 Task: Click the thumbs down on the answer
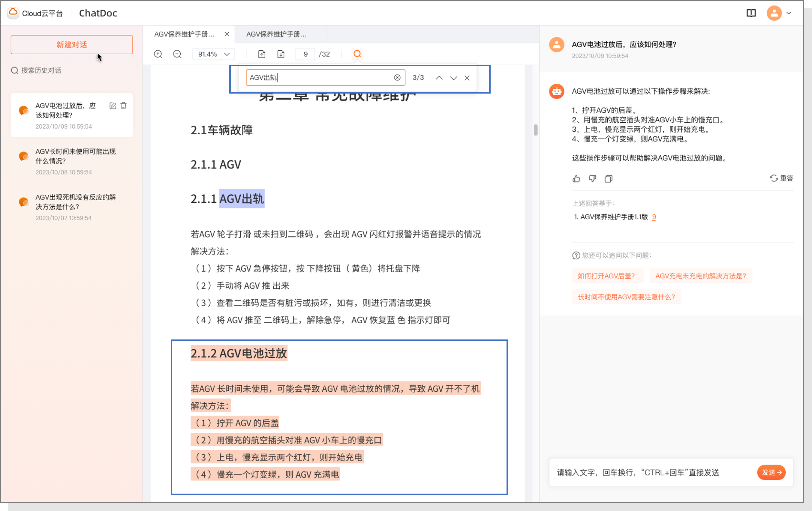pos(592,179)
